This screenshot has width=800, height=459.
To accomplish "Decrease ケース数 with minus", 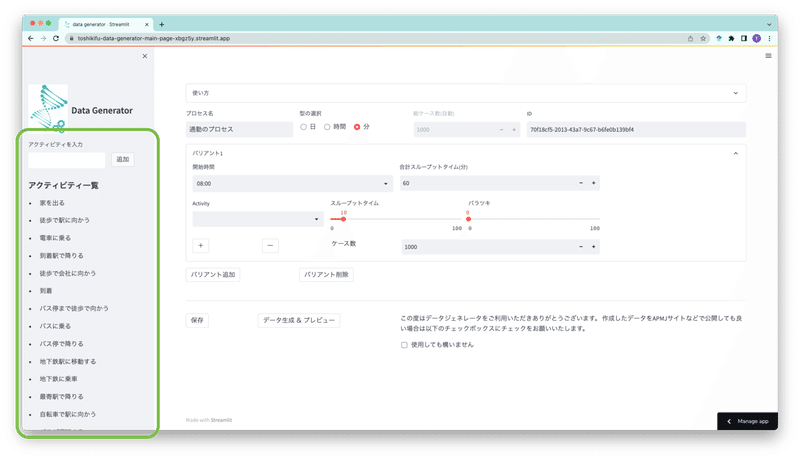I will [581, 247].
